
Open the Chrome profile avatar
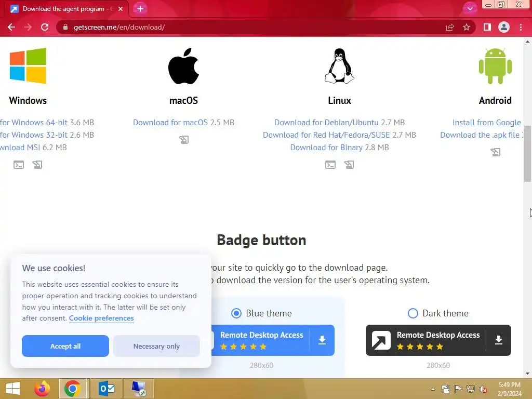point(504,27)
